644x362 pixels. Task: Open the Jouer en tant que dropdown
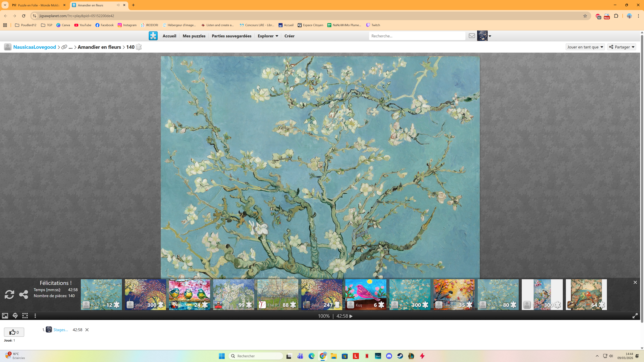pyautogui.click(x=585, y=47)
